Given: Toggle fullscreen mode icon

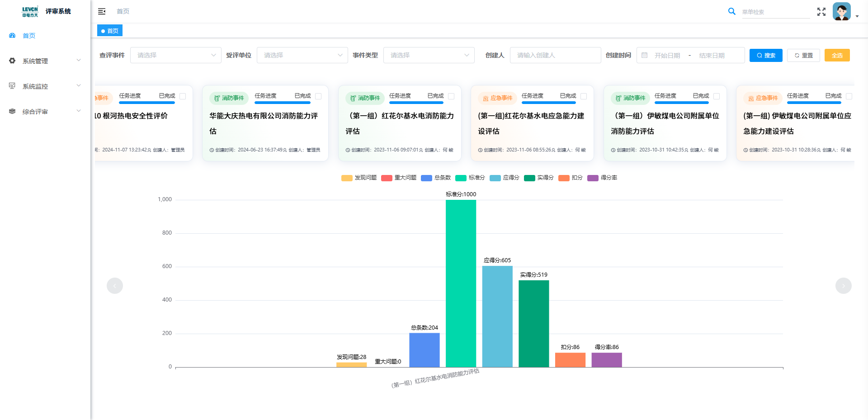Looking at the screenshot, I should click(821, 12).
